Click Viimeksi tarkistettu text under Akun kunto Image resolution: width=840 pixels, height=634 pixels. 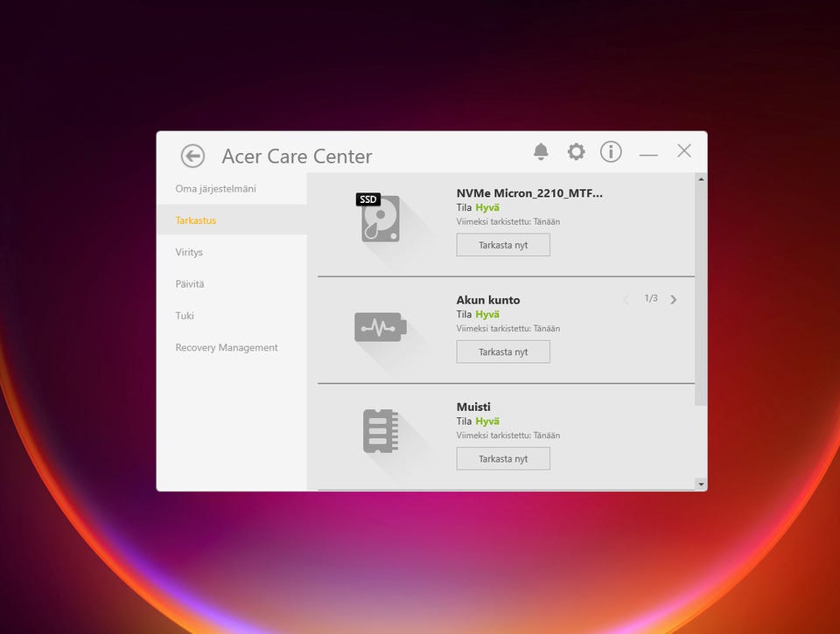pos(507,328)
